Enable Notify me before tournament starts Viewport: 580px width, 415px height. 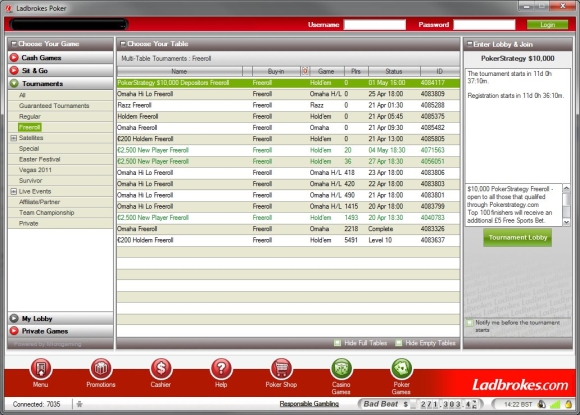point(470,323)
